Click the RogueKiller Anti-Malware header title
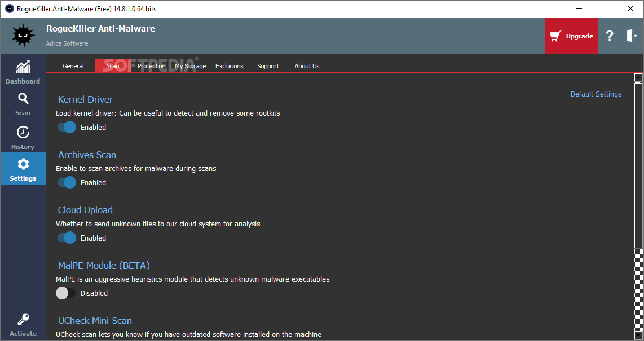This screenshot has width=644, height=341. point(100,28)
